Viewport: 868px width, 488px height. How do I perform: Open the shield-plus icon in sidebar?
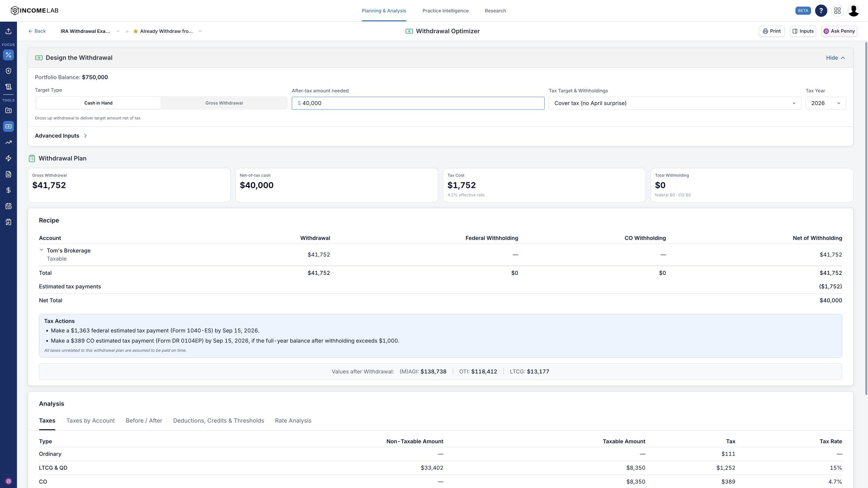[x=8, y=71]
